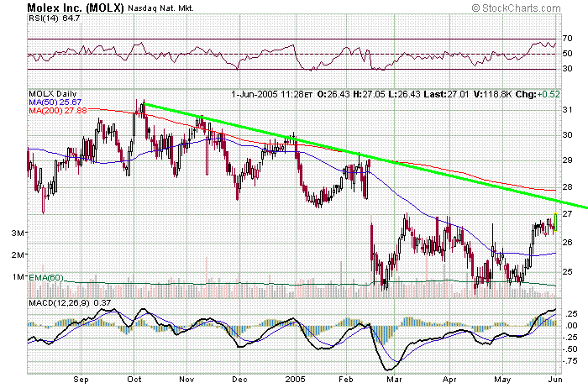Click the RSI '70' axis label

(567, 39)
